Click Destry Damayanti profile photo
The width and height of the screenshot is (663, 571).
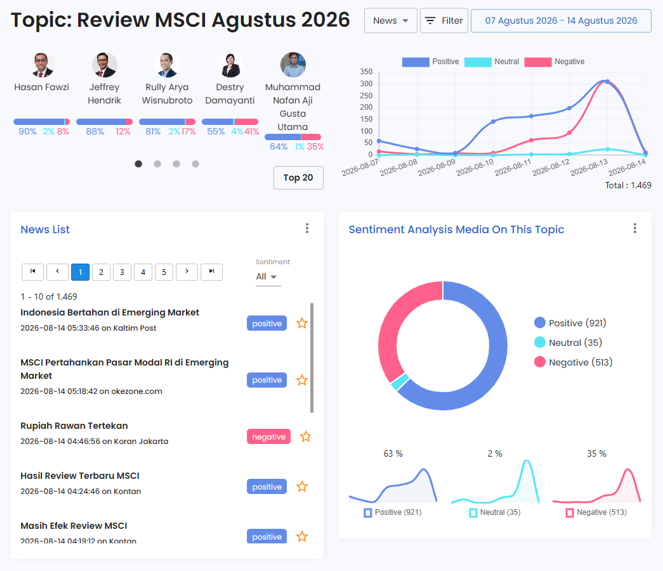pos(230,65)
